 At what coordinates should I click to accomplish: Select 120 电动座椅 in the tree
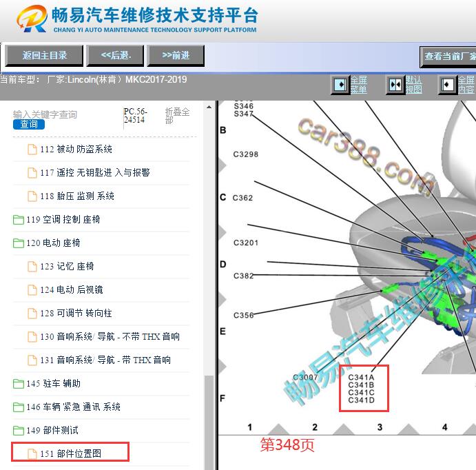point(53,243)
